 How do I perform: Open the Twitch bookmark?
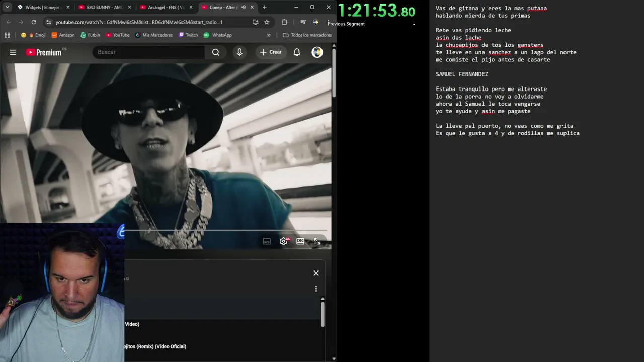(188, 35)
